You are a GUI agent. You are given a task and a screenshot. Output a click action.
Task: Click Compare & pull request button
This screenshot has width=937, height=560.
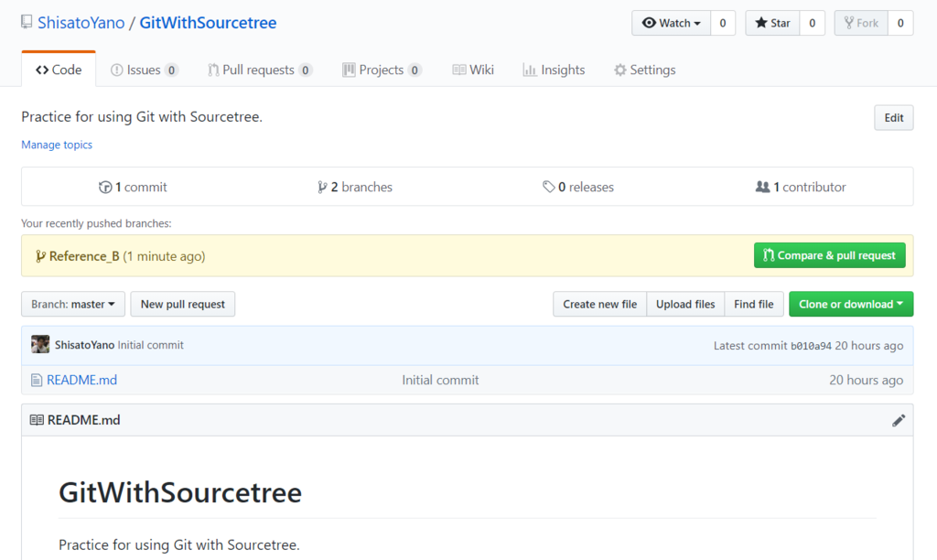[x=829, y=255]
